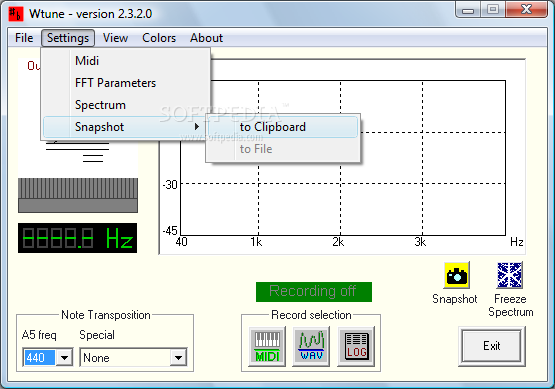Click the 1k frequency axis label
Screen dimensions: 555x389
(256, 242)
